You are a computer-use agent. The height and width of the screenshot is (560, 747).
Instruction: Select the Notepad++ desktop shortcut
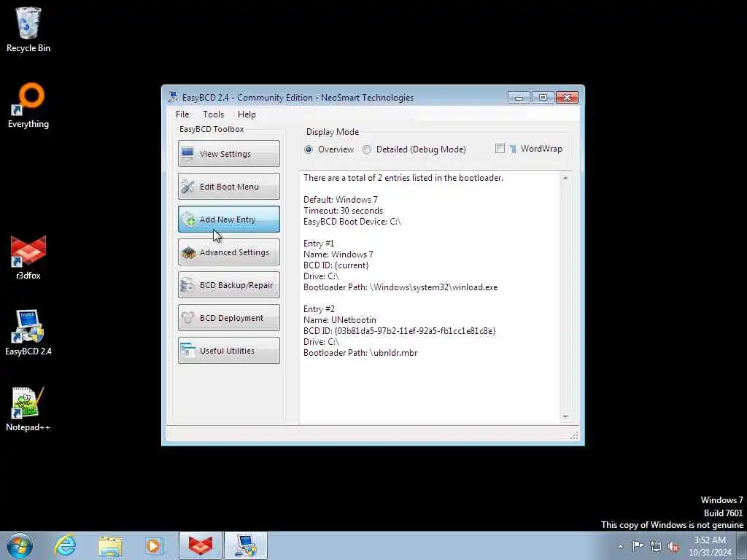28,409
